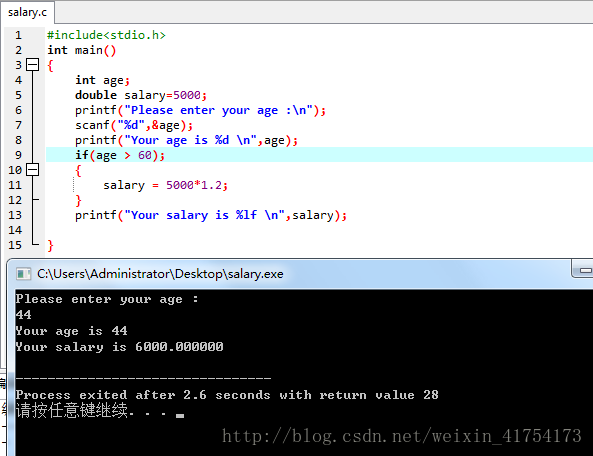Click the printf "Please enter your age" line

(200, 110)
